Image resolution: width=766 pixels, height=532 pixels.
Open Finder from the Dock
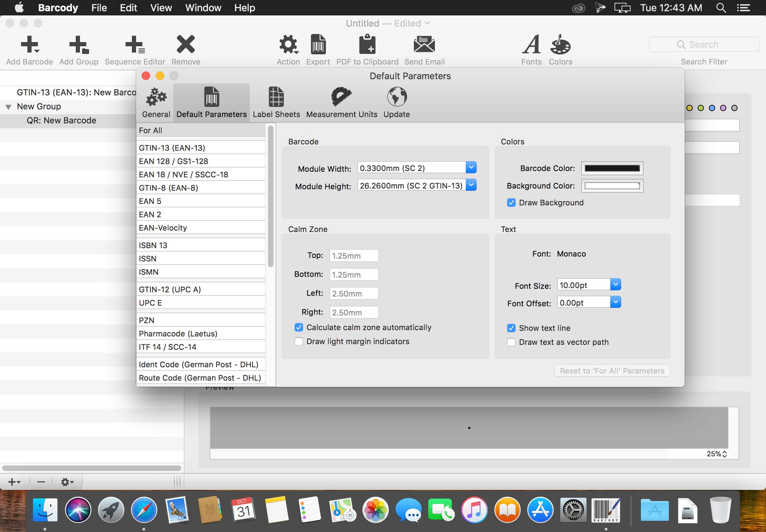[x=45, y=510]
